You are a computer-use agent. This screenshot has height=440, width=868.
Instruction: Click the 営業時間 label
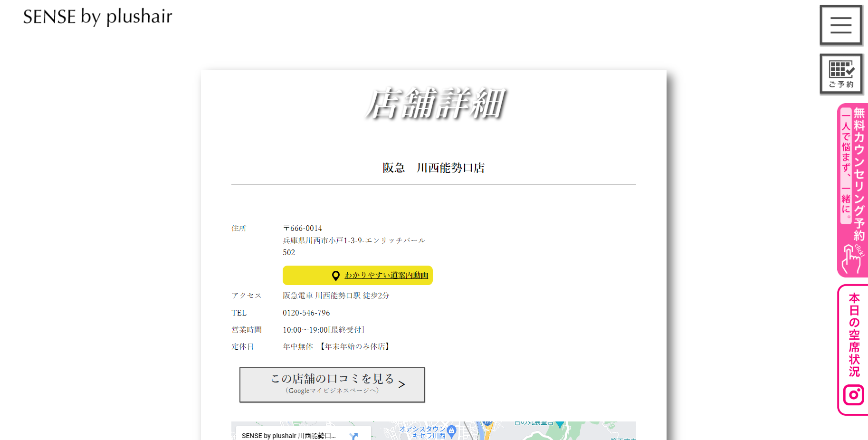pos(247,330)
